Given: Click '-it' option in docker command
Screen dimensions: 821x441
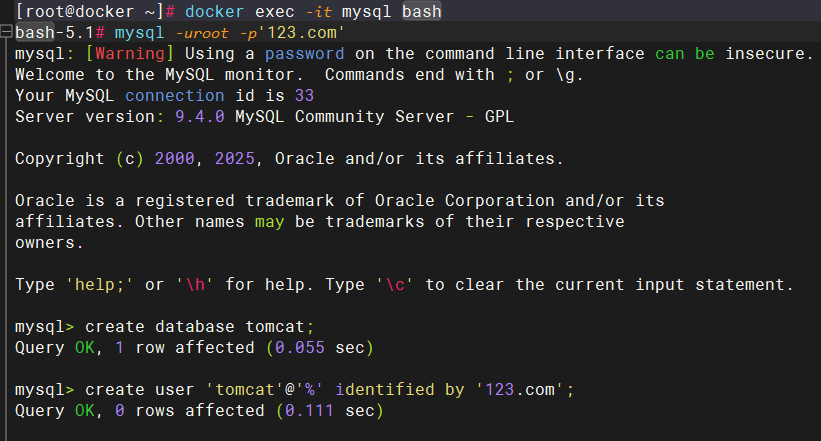Looking at the screenshot, I should [x=319, y=12].
